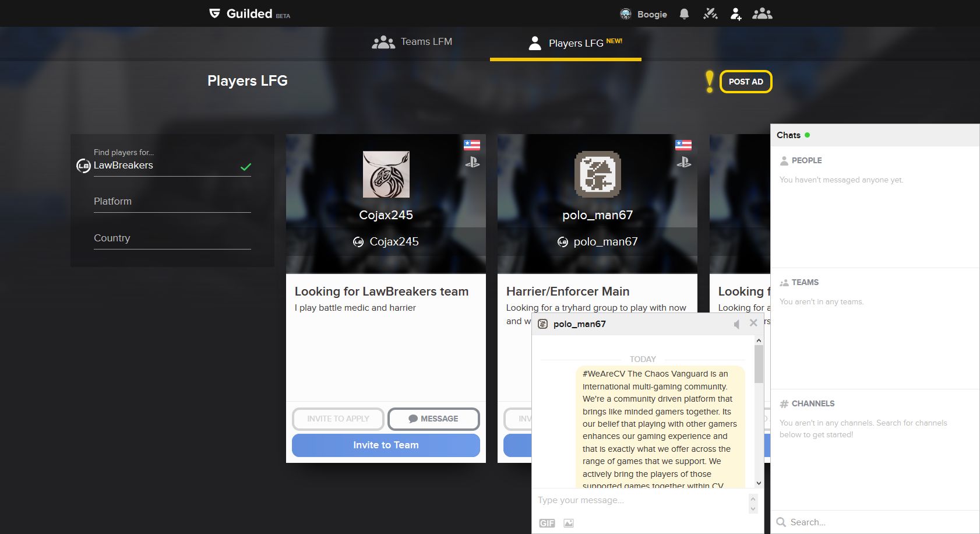Open polo_man67's avatar on the player card
This screenshot has height=534, width=980.
pyautogui.click(x=598, y=174)
